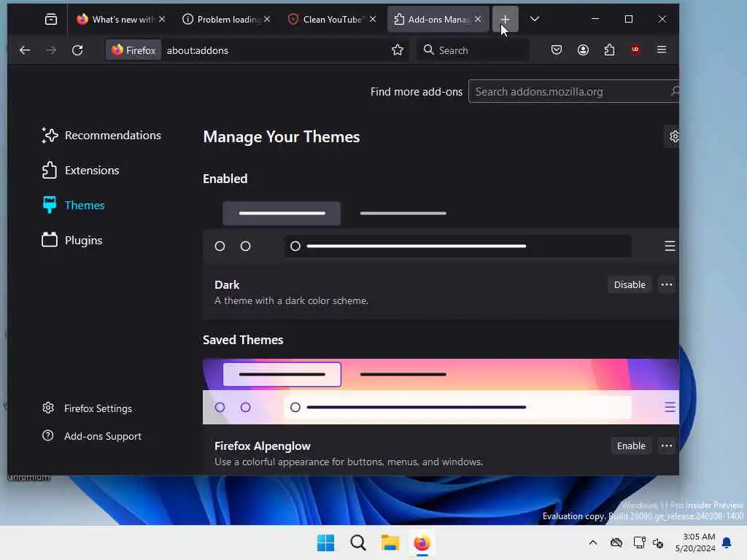
Task: Open the Extensions toolbar icon
Action: [x=609, y=50]
